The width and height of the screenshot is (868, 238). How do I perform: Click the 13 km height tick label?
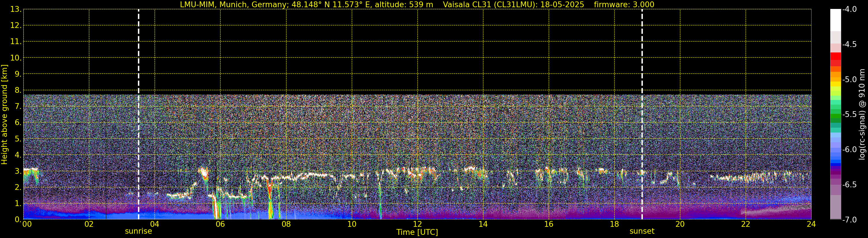15,10
